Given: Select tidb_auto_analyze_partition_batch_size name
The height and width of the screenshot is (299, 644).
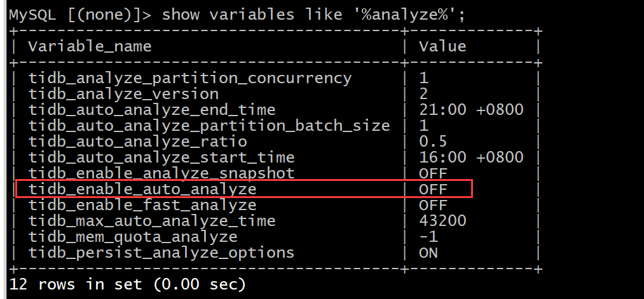Looking at the screenshot, I should pyautogui.click(x=209, y=126).
